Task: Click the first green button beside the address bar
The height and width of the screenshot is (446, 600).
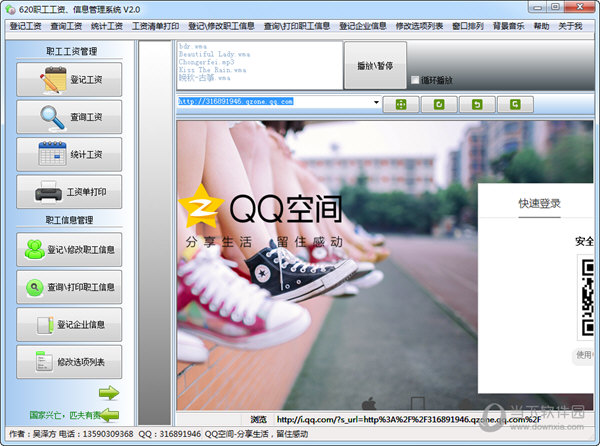Action: click(x=400, y=103)
